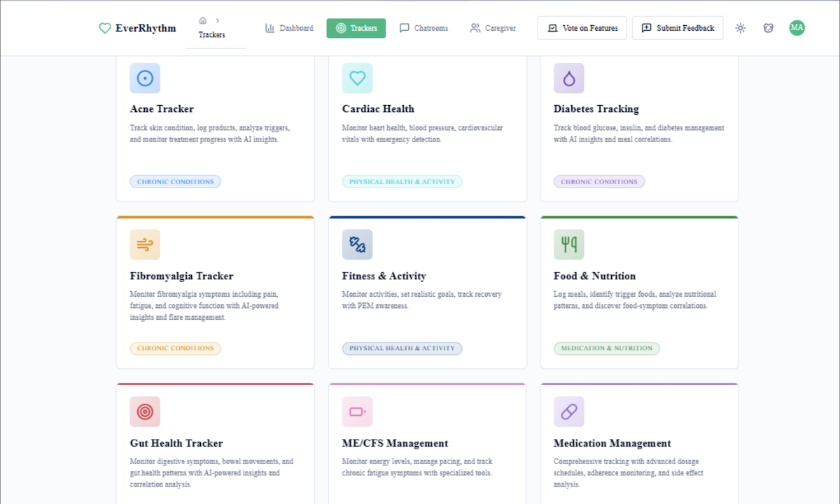The width and height of the screenshot is (840, 504).
Task: Click the Acne Tracker target icon
Action: [145, 78]
